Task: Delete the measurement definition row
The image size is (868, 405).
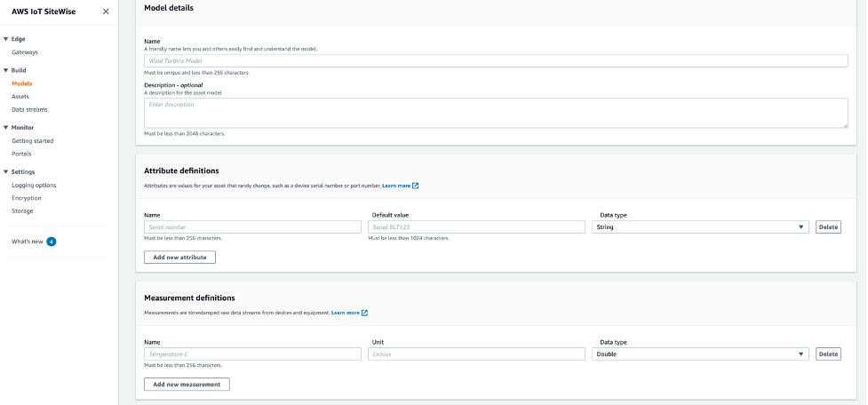Action: click(x=827, y=354)
